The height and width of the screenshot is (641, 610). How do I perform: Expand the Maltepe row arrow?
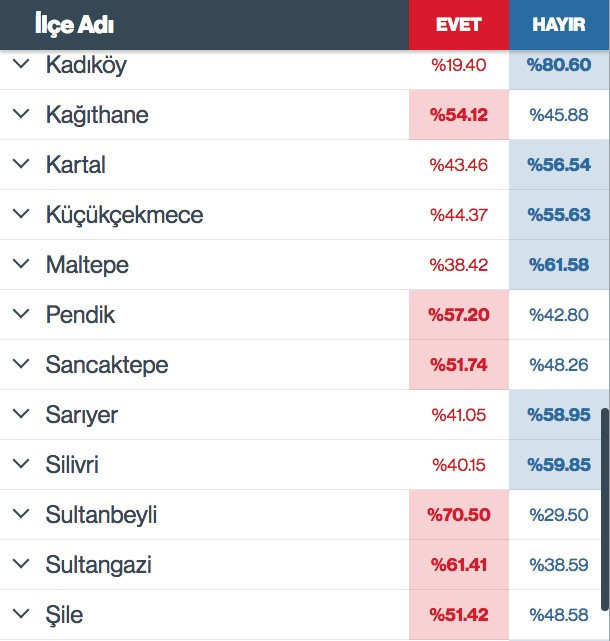[x=22, y=265]
